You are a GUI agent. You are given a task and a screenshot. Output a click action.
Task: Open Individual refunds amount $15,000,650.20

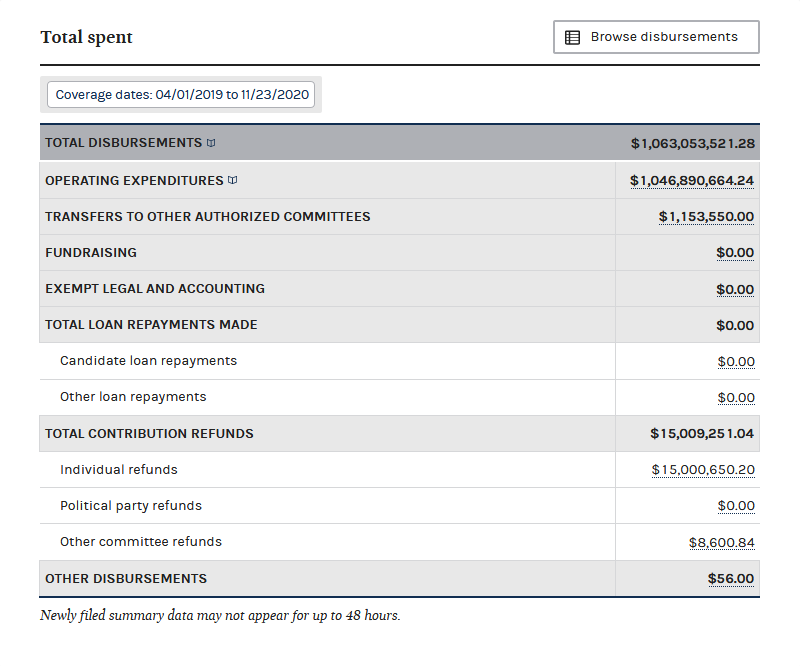703,470
